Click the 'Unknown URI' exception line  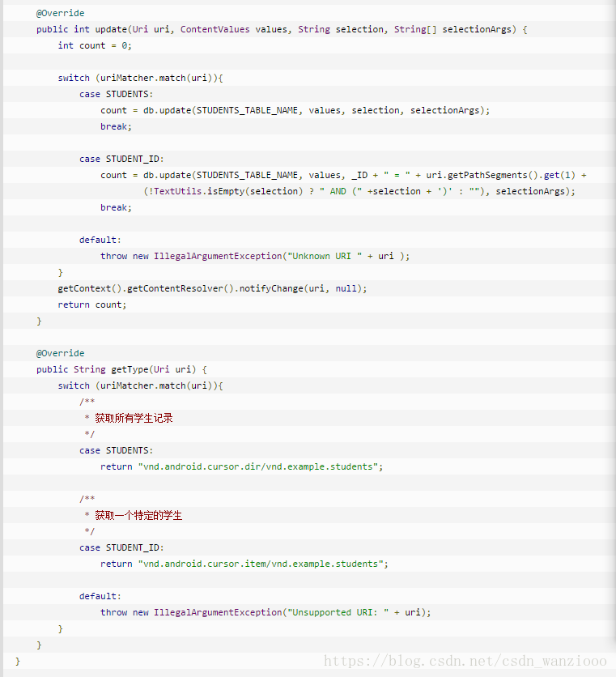click(x=255, y=256)
